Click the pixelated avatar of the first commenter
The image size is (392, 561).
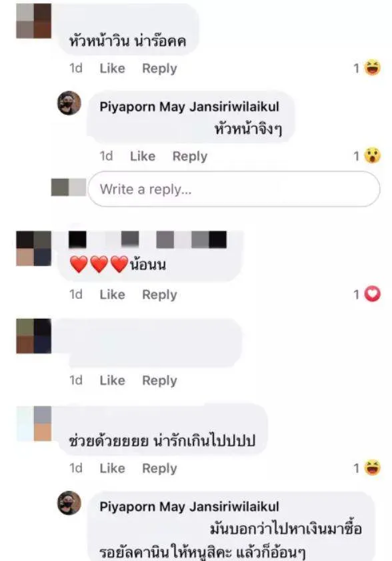coord(33,21)
